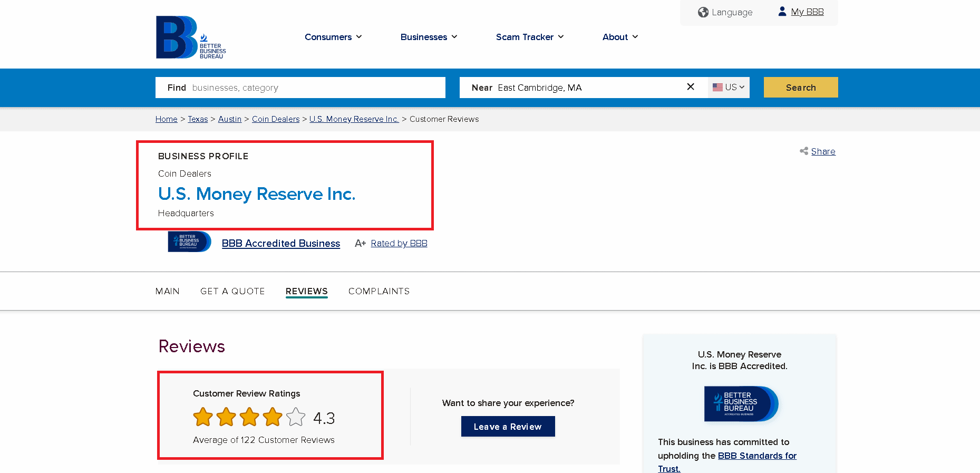Switch to the GET A QUOTE tab
This screenshot has height=473, width=980.
pos(232,291)
